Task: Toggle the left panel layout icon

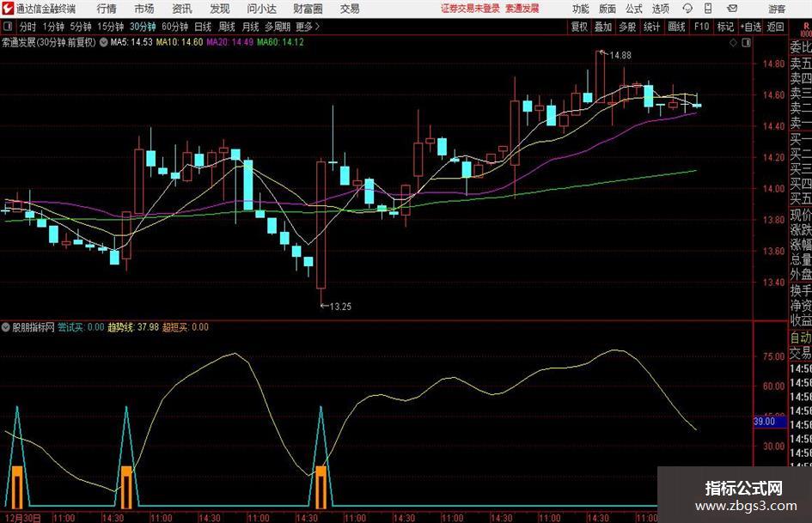Action: (7, 26)
